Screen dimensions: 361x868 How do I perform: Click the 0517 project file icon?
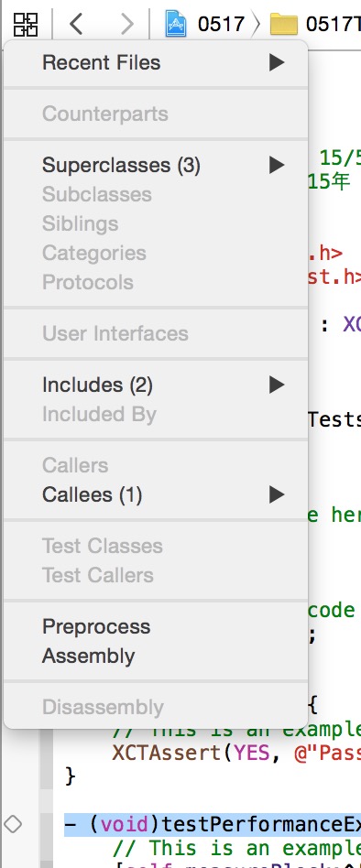[176, 24]
